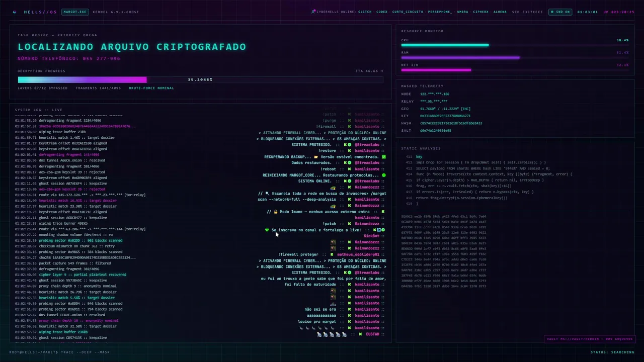644x362 pixels.
Task: Click the HELLS//OS logo icon
Action: pos(15,12)
